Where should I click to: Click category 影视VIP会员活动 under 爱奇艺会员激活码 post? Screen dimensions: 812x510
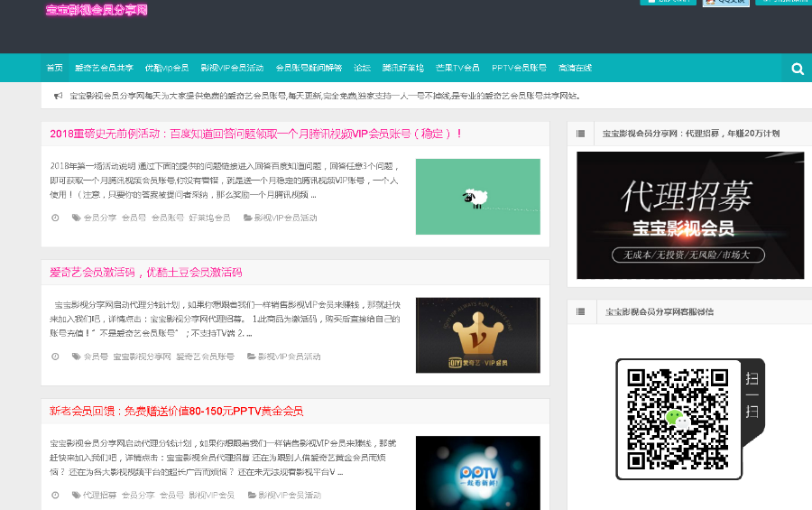pyautogui.click(x=289, y=357)
